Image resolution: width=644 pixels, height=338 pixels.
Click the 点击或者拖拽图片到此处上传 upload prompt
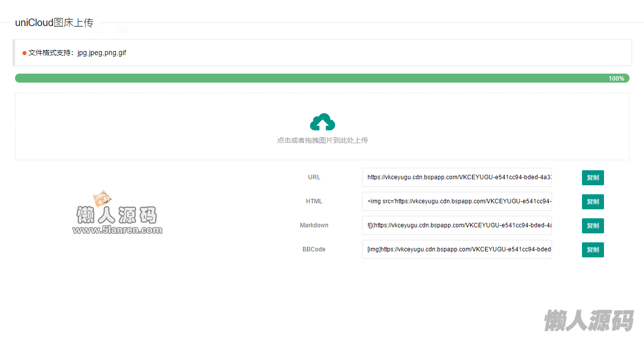pos(322,141)
